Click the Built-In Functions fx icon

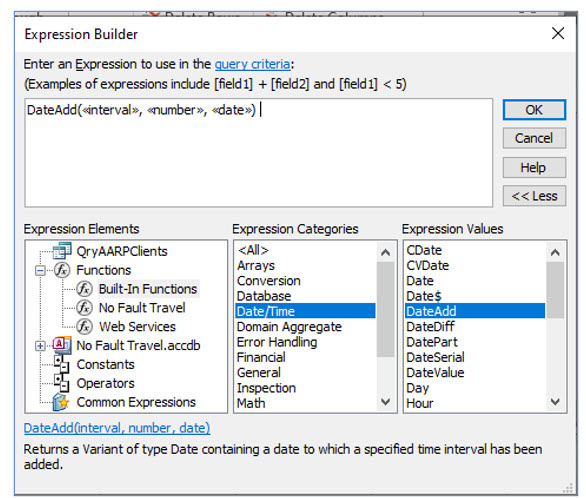[84, 289]
